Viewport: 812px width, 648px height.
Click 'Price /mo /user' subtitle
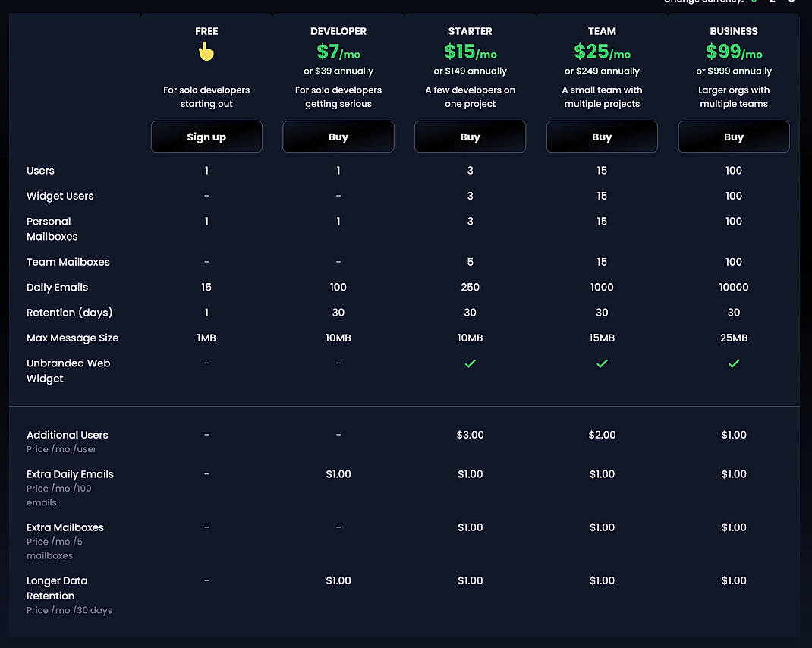(61, 449)
